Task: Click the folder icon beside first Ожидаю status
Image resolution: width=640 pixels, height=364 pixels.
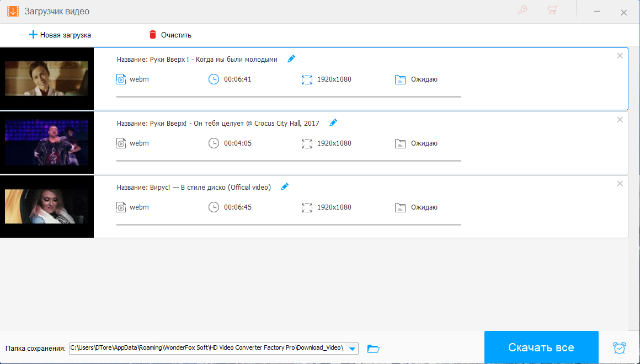Action: [x=401, y=79]
